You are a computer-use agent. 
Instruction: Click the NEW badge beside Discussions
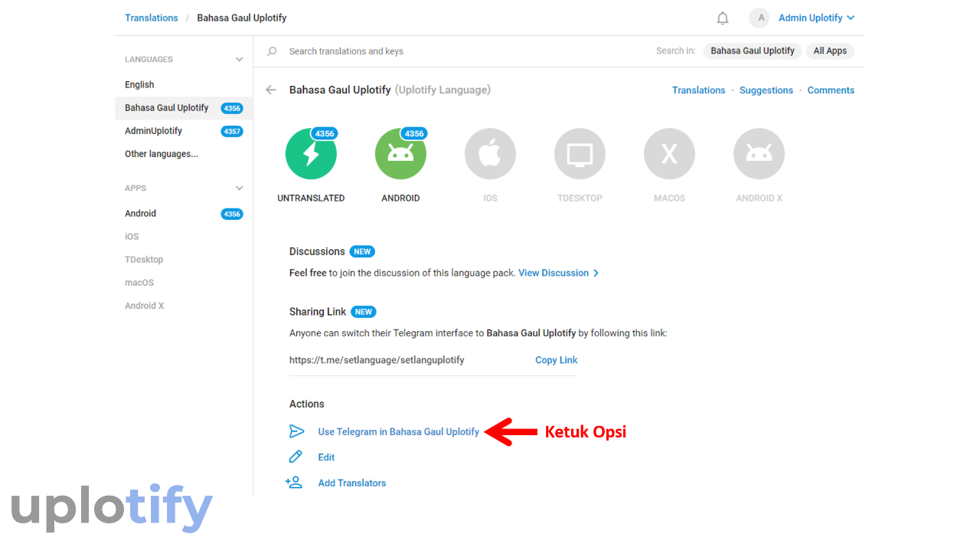point(362,251)
